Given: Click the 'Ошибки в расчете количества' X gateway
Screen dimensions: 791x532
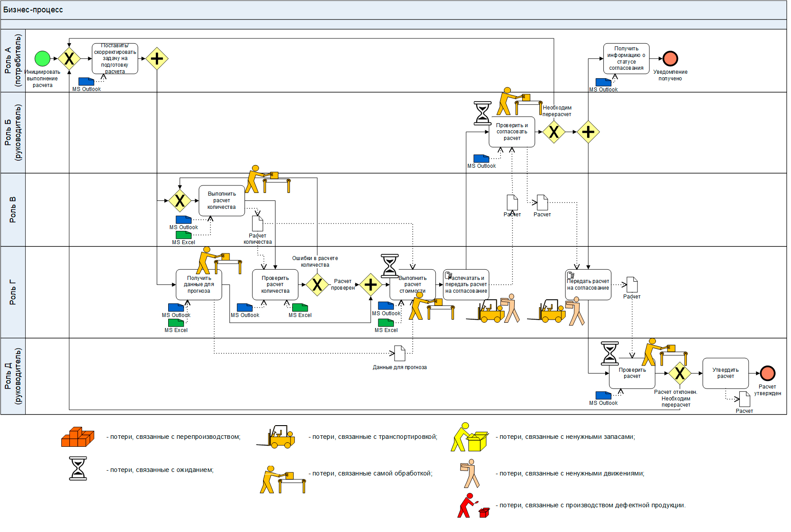Looking at the screenshot, I should [x=317, y=285].
